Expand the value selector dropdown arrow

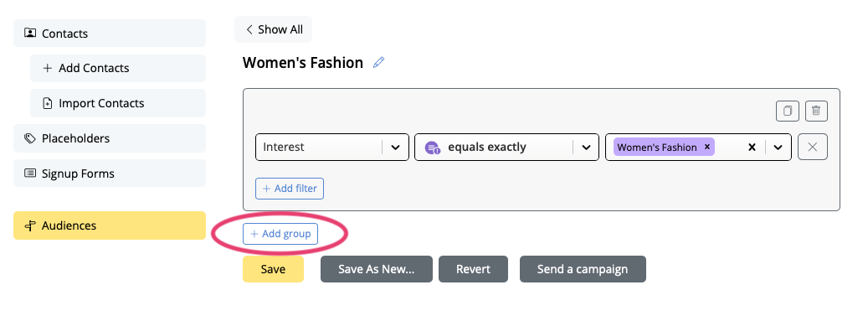pos(778,148)
